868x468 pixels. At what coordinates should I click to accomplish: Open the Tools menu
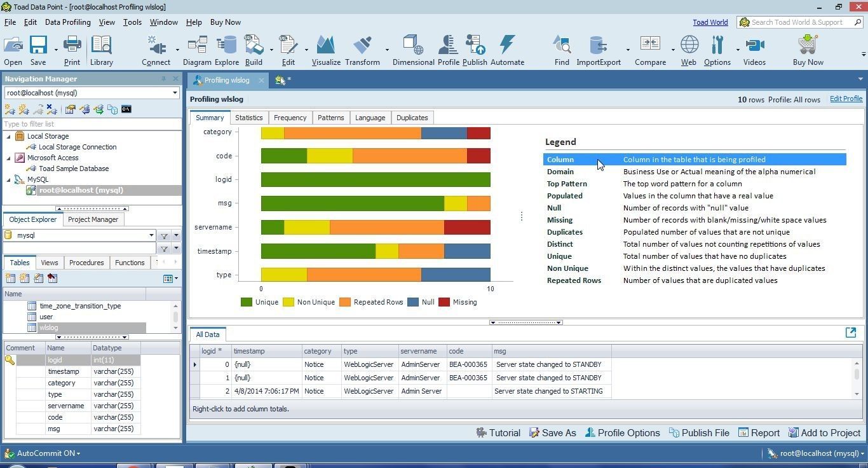[132, 22]
